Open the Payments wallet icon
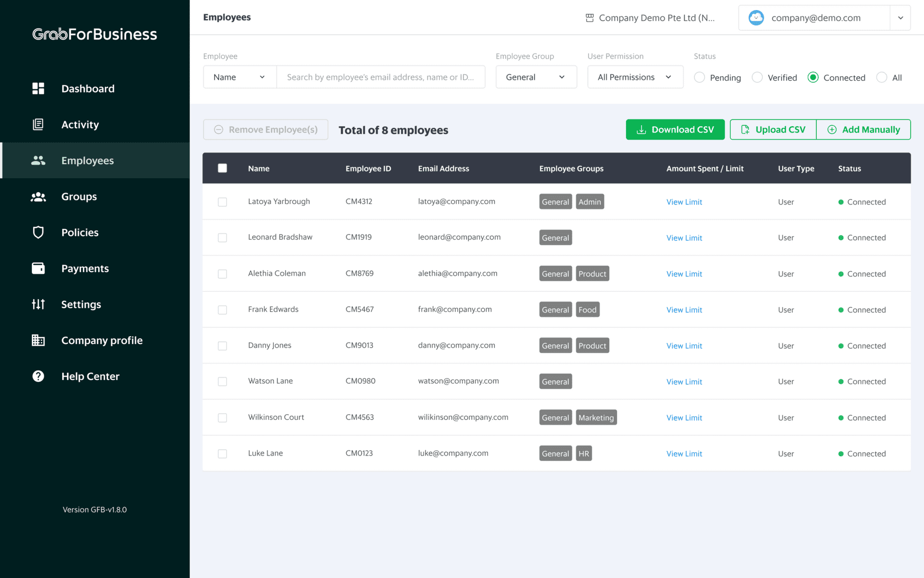Image resolution: width=924 pixels, height=578 pixels. [x=38, y=268]
